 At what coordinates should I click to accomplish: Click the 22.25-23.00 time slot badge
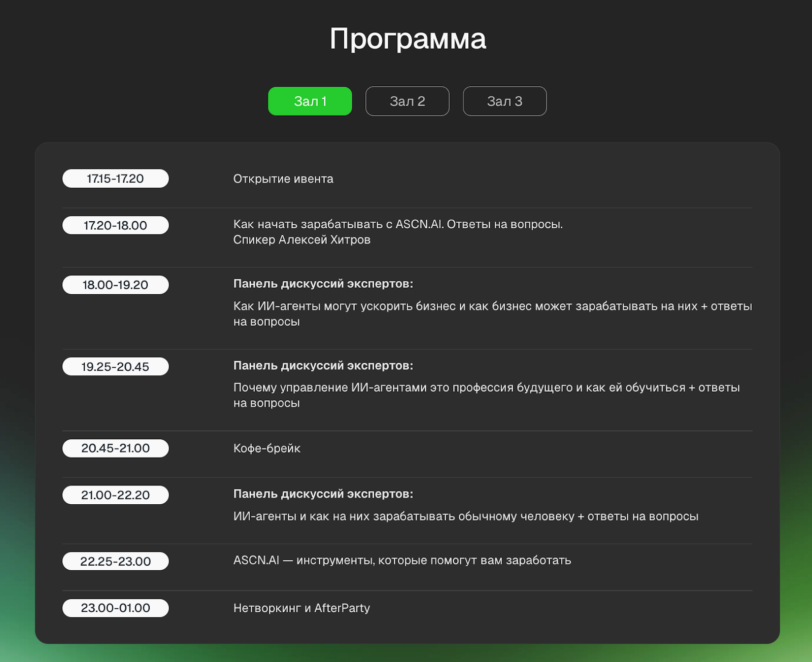coord(115,561)
